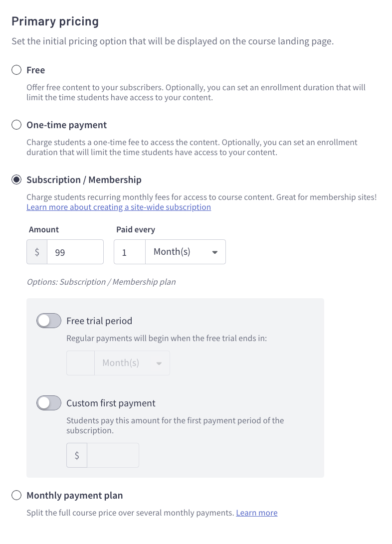Image resolution: width=392 pixels, height=544 pixels.
Task: Open the Paid every Month(s) dropdown
Action: 185,252
